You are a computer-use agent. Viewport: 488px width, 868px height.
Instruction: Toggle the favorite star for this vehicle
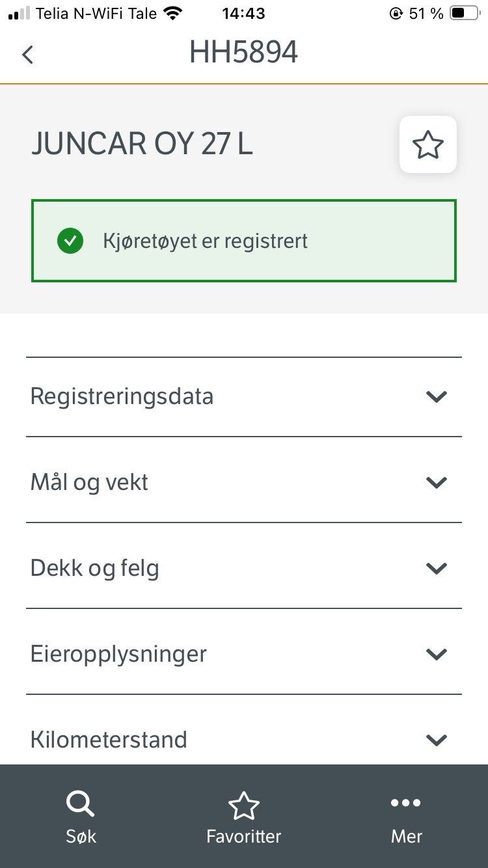428,144
